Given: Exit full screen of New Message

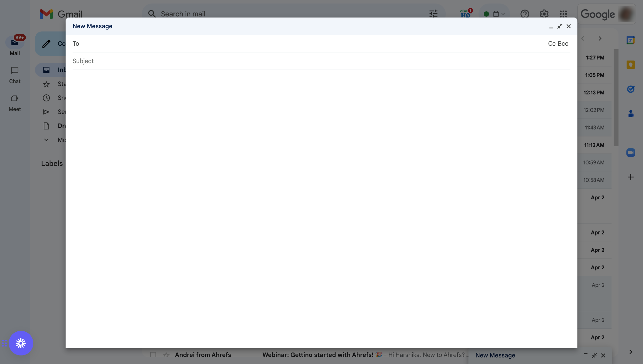Looking at the screenshot, I should tap(560, 26).
